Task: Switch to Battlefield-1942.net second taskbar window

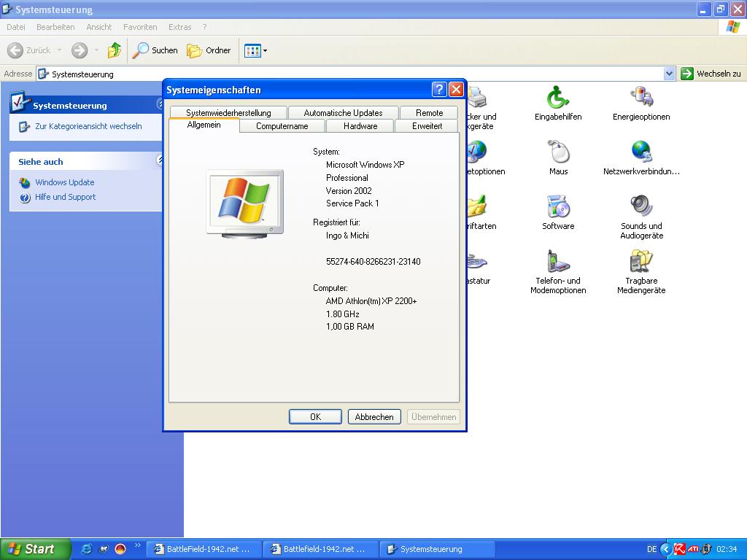Action: pyautogui.click(x=320, y=549)
